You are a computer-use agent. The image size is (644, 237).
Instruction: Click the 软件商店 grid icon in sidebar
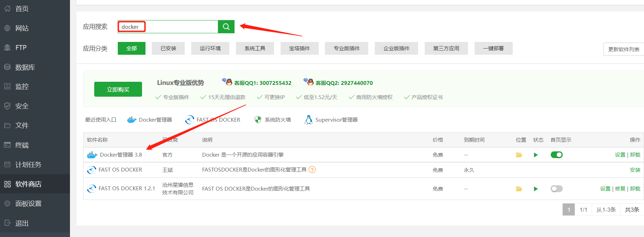7,184
